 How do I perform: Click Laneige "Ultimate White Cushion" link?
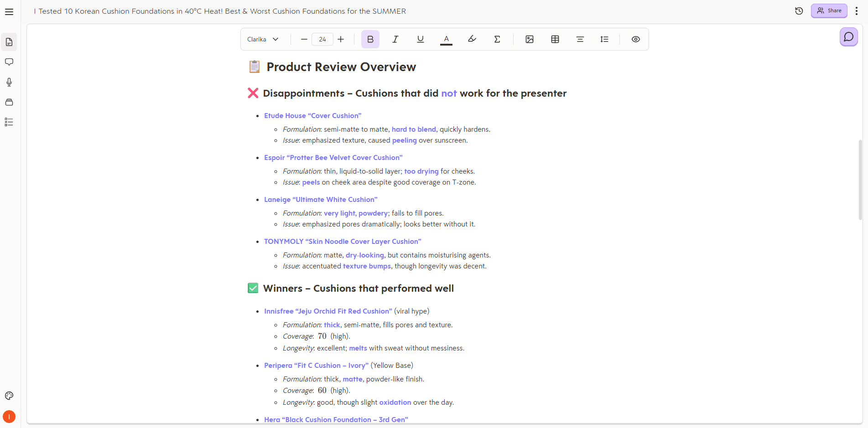[x=321, y=200]
